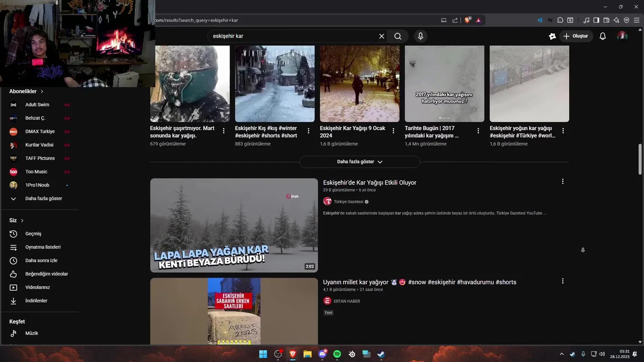This screenshot has height=362, width=644.
Task: Open the Türkiye Gazetesi channel link
Action: point(348,202)
